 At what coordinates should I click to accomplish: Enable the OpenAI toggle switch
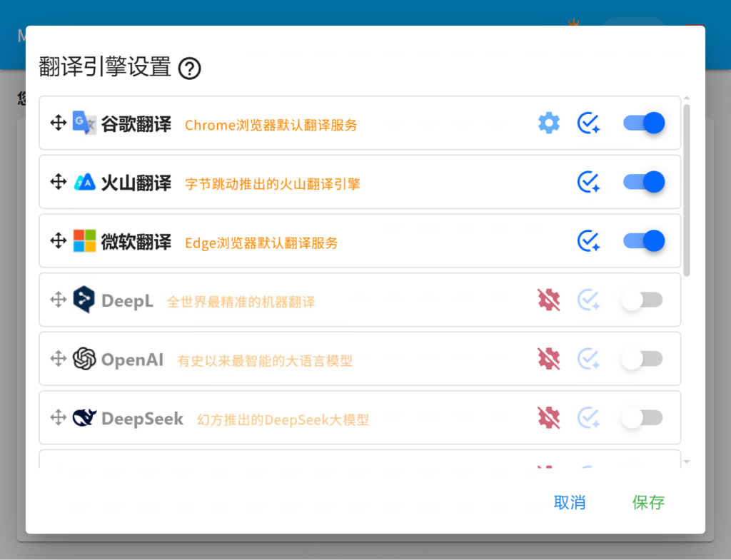(642, 359)
